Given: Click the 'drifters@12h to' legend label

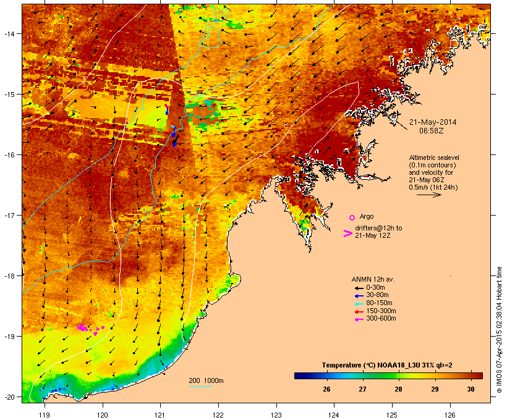Looking at the screenshot, I should (x=378, y=228).
